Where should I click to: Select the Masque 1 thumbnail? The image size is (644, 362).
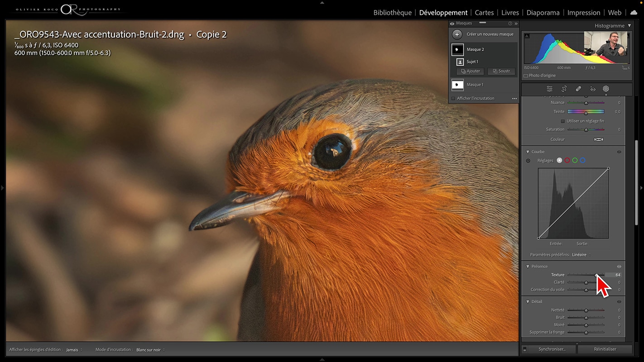click(457, 85)
